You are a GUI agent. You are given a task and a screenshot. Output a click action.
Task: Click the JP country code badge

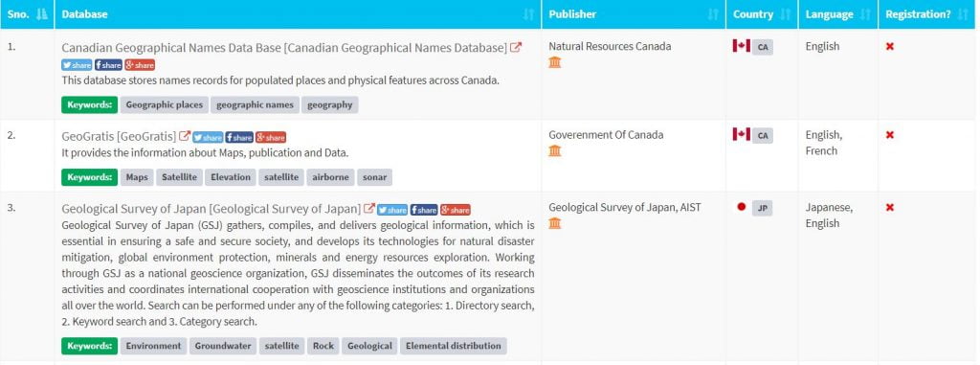(763, 209)
